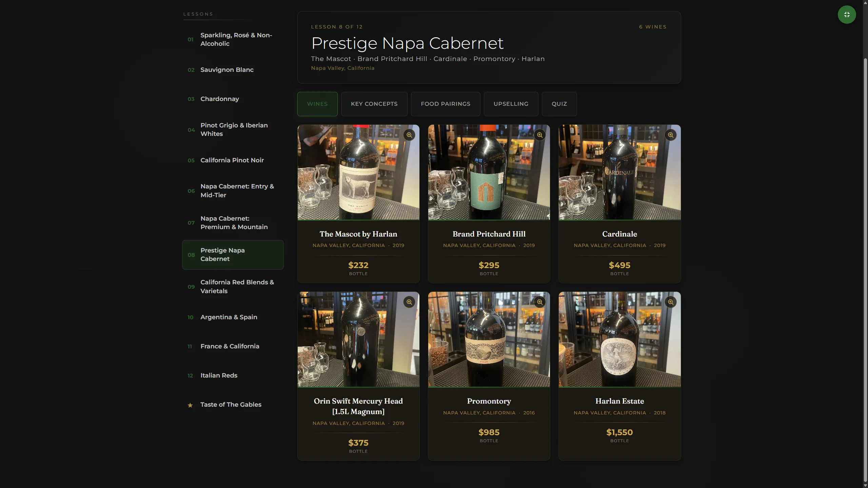
Task: Click 'Napa Valley, California' under the heading
Action: [x=342, y=68]
